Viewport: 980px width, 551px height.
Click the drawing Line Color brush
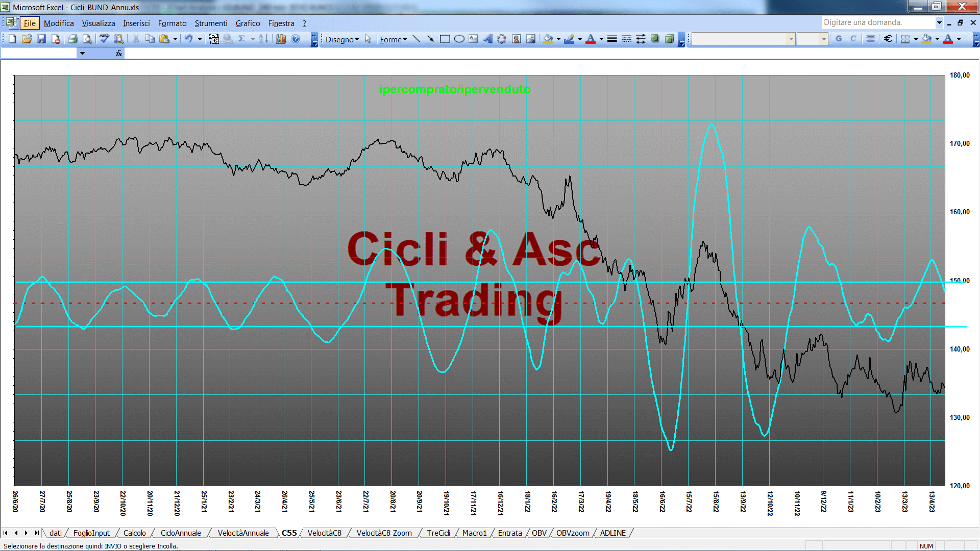pyautogui.click(x=569, y=39)
